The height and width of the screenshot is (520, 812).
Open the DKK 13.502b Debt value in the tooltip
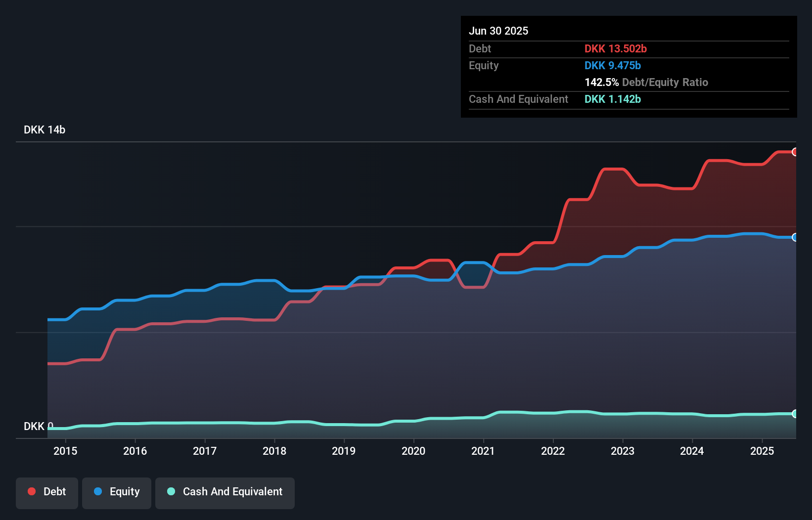[616, 48]
